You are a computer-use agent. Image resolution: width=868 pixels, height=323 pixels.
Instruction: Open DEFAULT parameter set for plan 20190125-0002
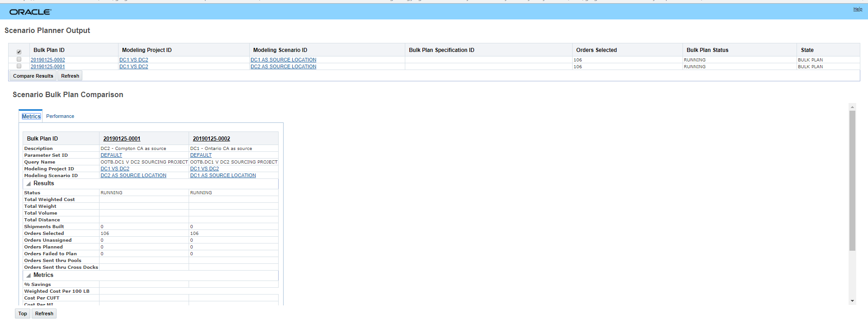[x=201, y=155]
